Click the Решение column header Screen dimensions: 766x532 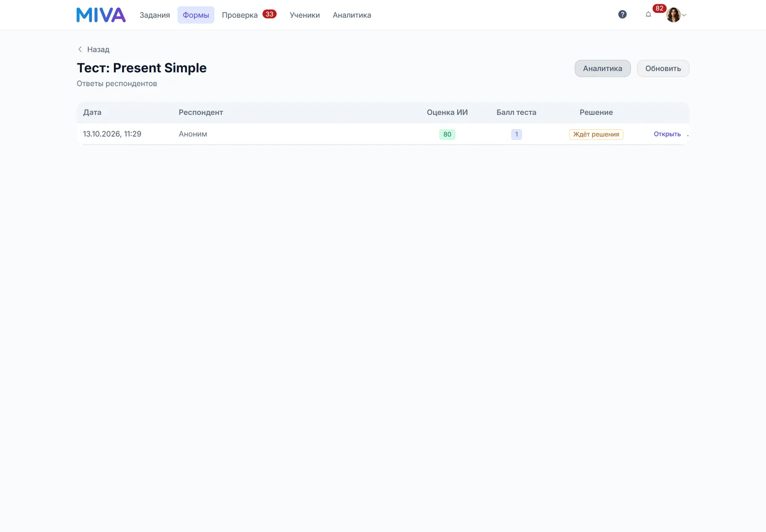(x=596, y=113)
